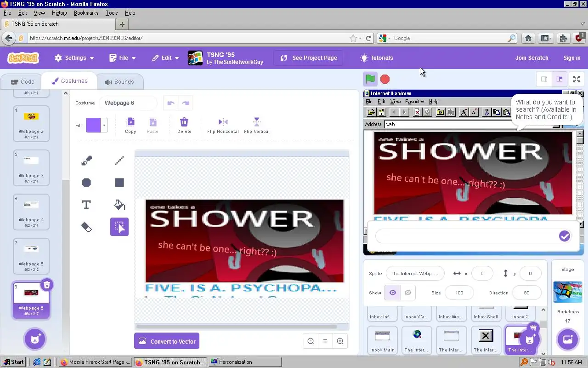Select the Inbox Main sprite

click(x=382, y=340)
